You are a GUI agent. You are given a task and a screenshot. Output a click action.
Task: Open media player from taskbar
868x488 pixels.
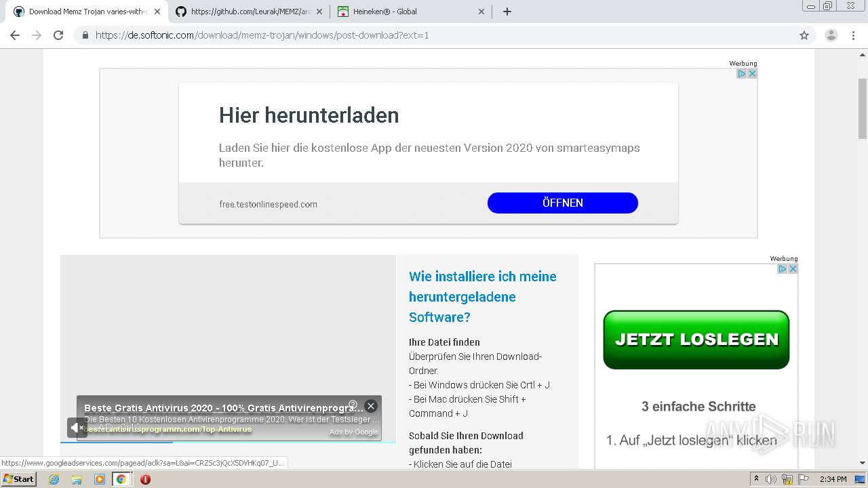(x=100, y=479)
